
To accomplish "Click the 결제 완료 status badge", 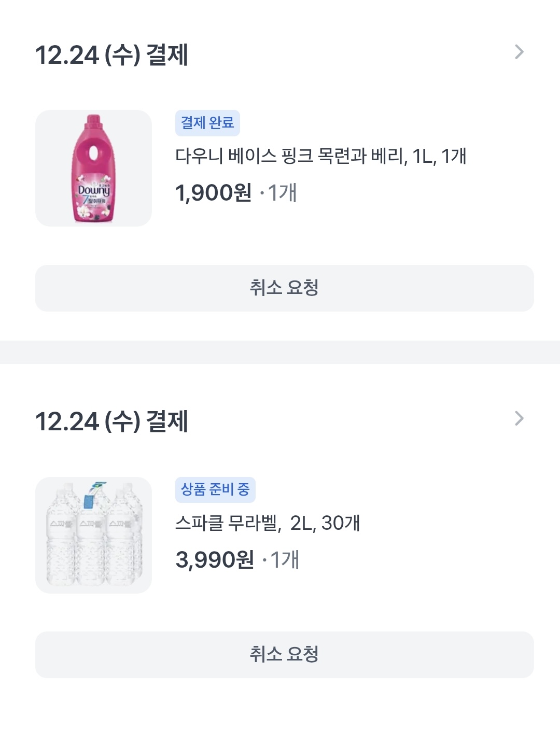I will [207, 123].
